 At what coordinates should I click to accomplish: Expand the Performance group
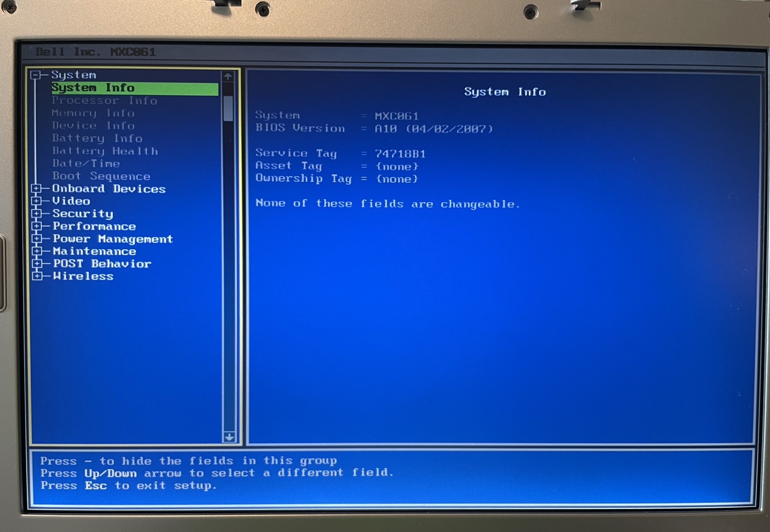point(37,226)
